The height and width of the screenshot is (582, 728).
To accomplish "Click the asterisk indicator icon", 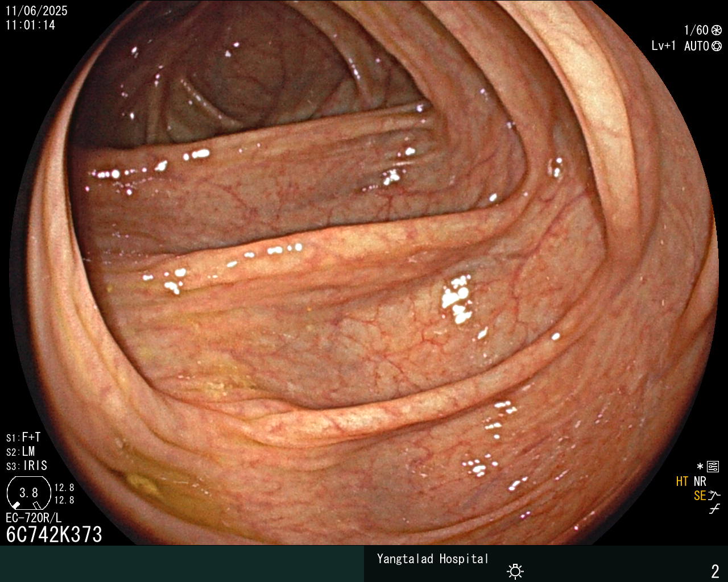I will (700, 467).
